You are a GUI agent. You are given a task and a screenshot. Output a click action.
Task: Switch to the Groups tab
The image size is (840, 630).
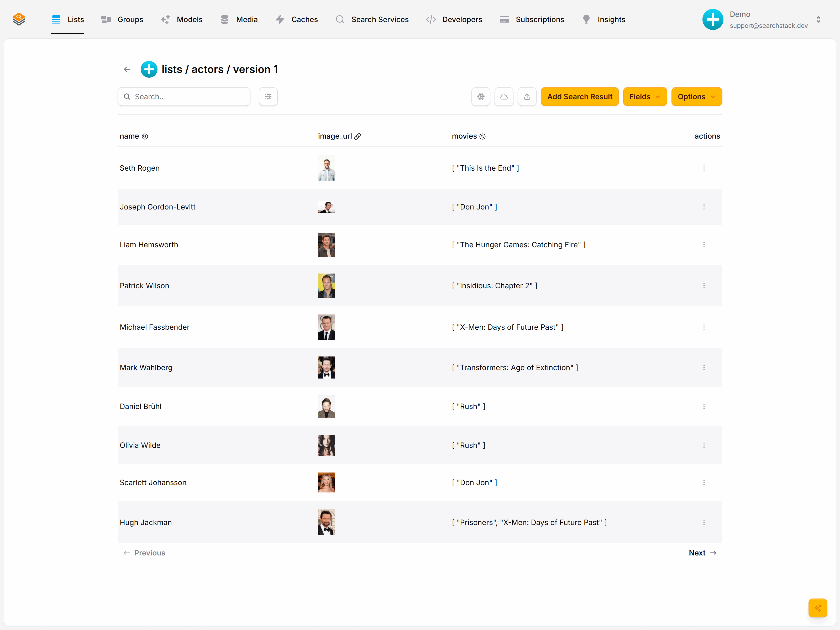(122, 19)
